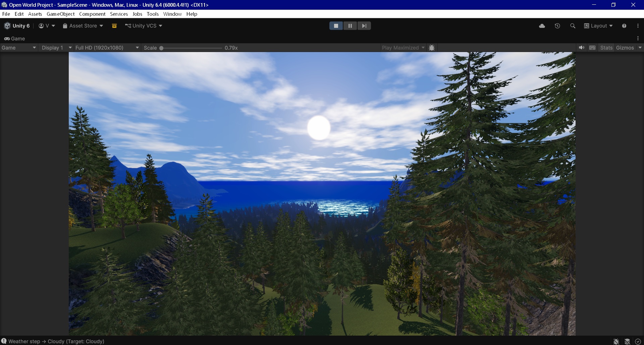Open the GameObject menu
This screenshot has height=345, width=644.
click(61, 14)
